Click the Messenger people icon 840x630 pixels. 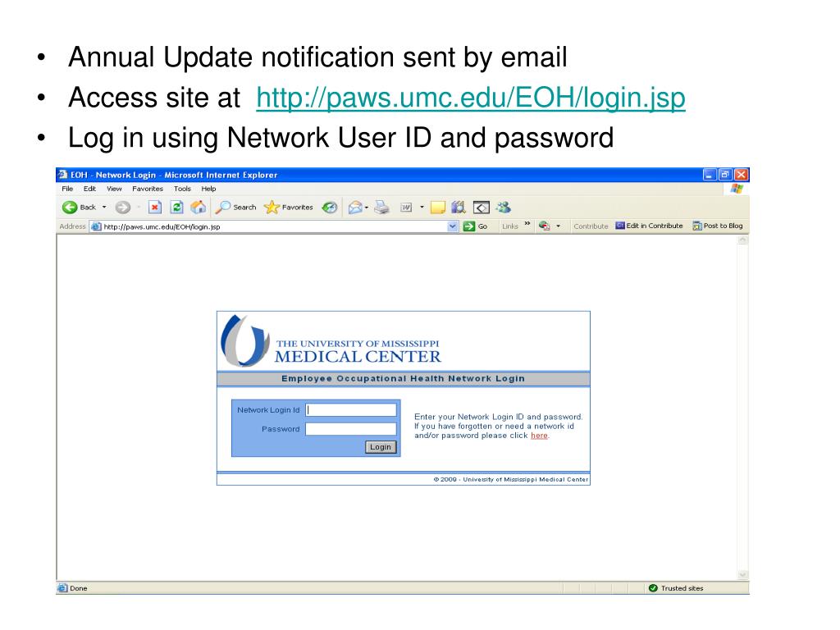(x=503, y=208)
